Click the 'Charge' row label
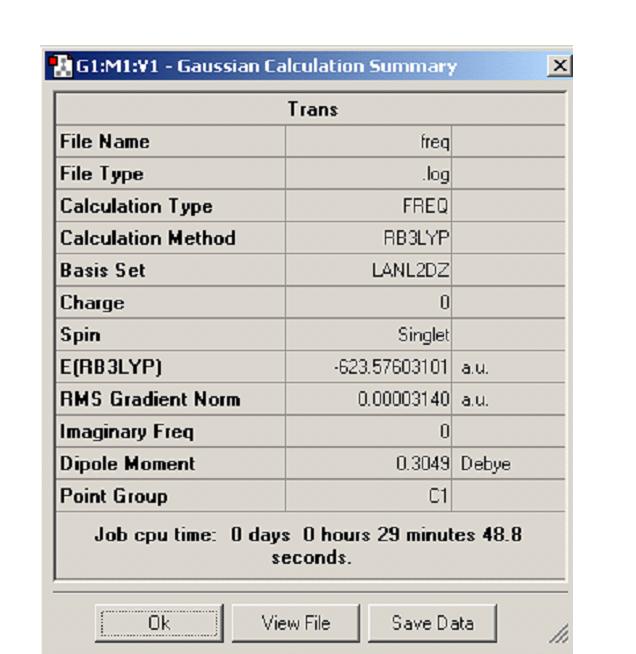This screenshot has width=636, height=654. [92, 303]
